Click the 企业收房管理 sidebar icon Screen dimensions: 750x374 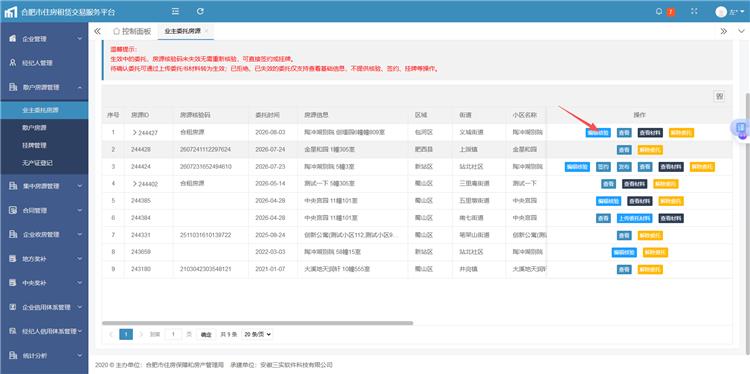click(x=13, y=234)
